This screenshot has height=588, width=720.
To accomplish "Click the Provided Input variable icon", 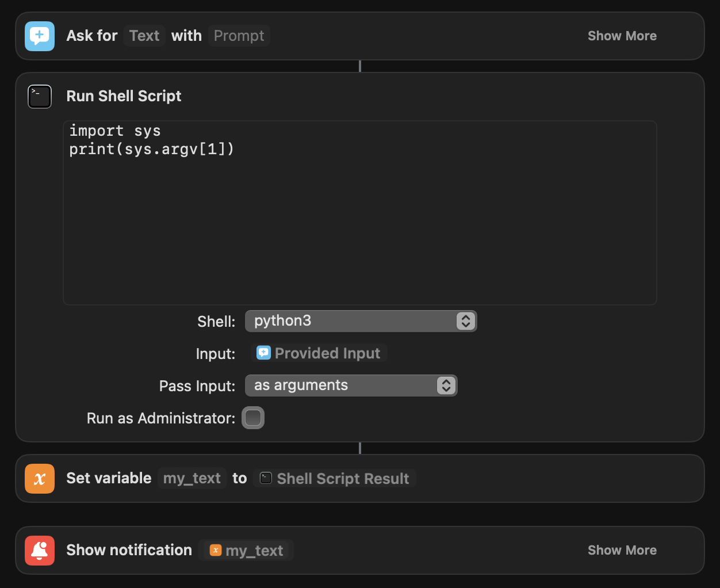I will [x=263, y=353].
